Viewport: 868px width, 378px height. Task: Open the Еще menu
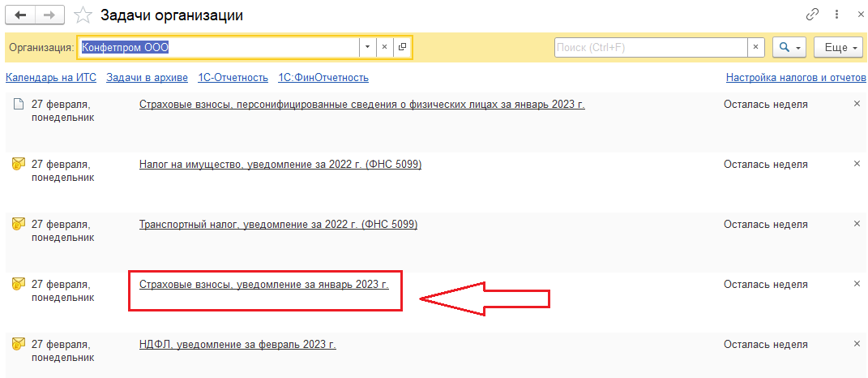click(838, 47)
